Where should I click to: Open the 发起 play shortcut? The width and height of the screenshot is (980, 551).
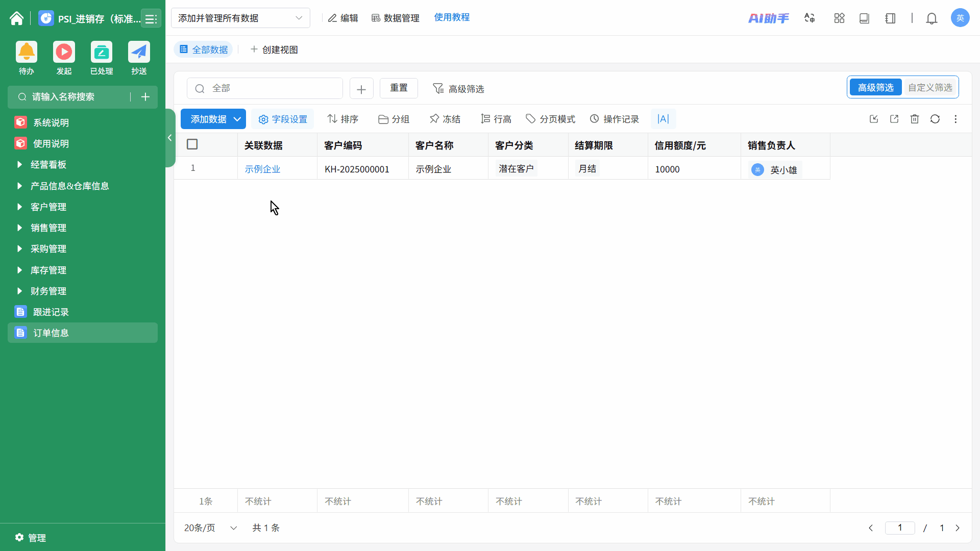click(x=64, y=53)
